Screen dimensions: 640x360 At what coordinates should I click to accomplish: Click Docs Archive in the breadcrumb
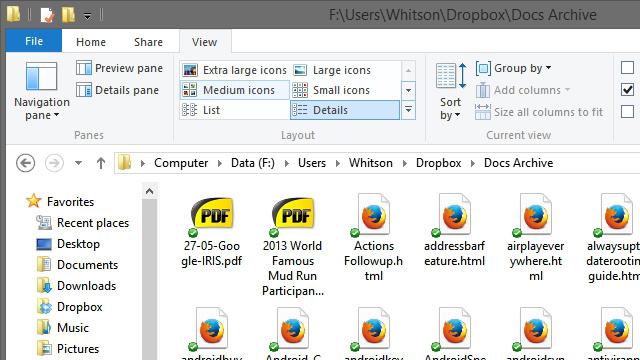click(x=518, y=163)
